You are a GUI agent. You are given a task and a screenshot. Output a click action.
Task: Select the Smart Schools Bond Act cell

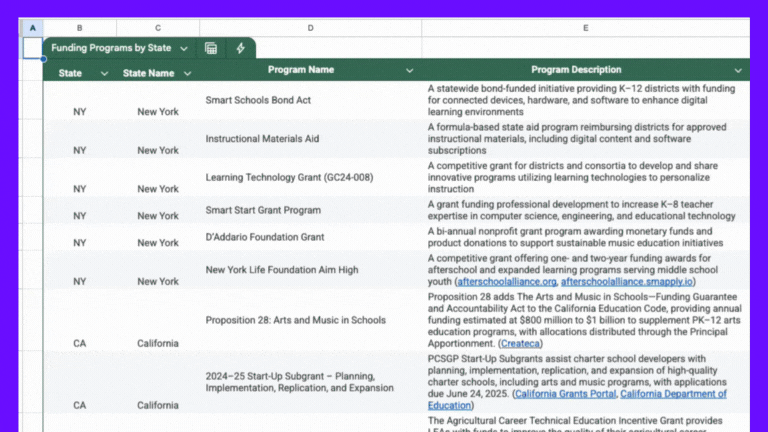[311, 100]
